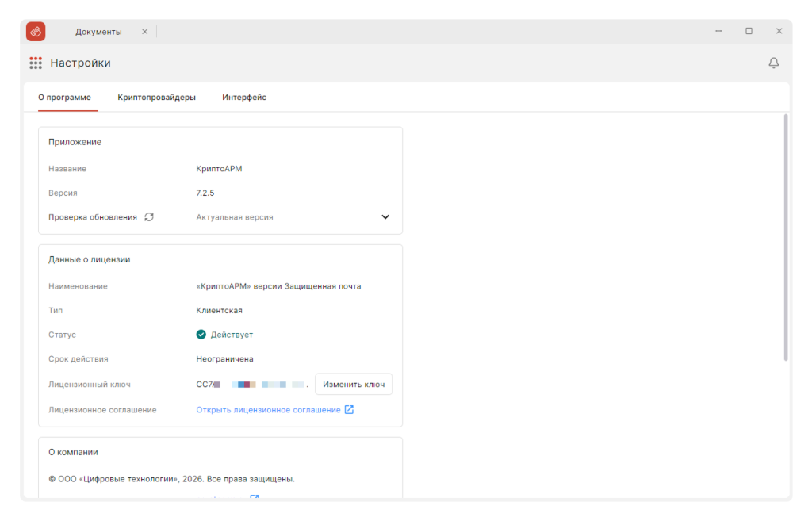812x521 pixels.
Task: Click Актуальная версия status text
Action: (235, 217)
